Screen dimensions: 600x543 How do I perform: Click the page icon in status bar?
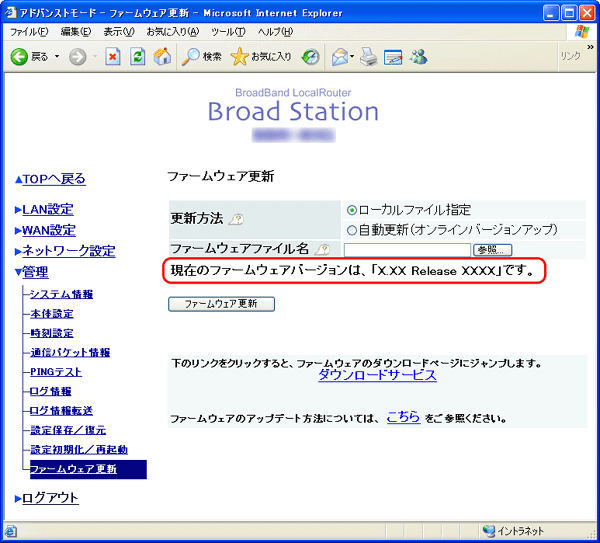coord(10,532)
